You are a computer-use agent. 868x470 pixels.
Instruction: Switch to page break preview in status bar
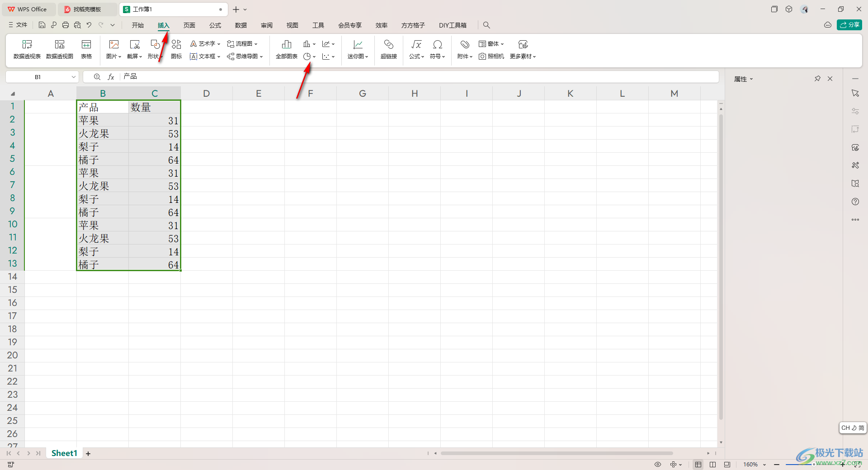point(727,465)
